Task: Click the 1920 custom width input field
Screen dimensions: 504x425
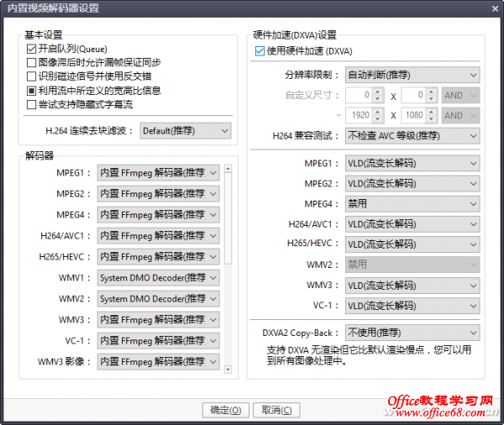Action: [x=359, y=116]
